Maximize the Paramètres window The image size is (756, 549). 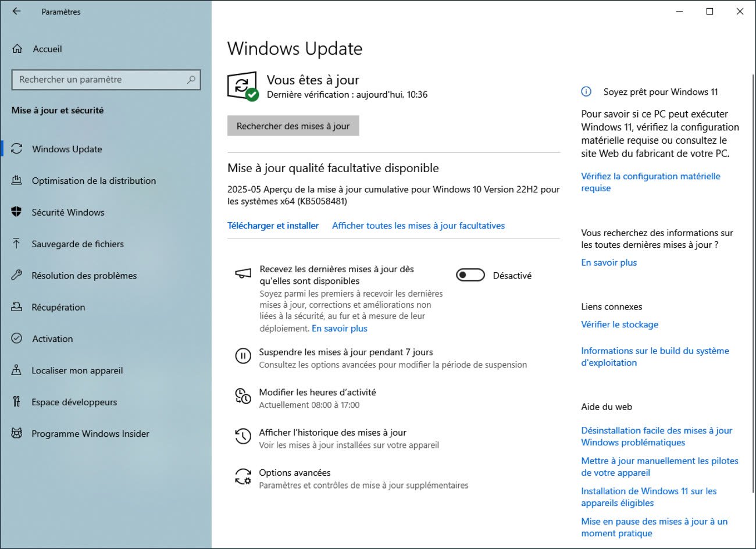[x=709, y=11]
